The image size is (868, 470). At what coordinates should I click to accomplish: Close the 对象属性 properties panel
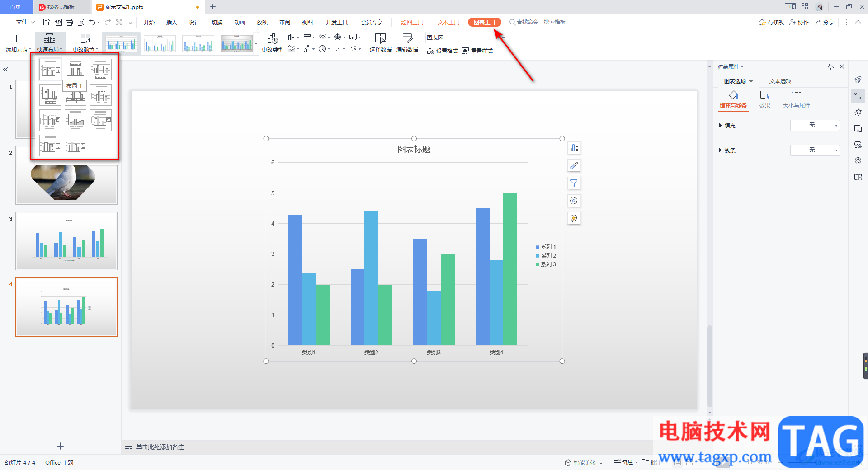point(842,66)
